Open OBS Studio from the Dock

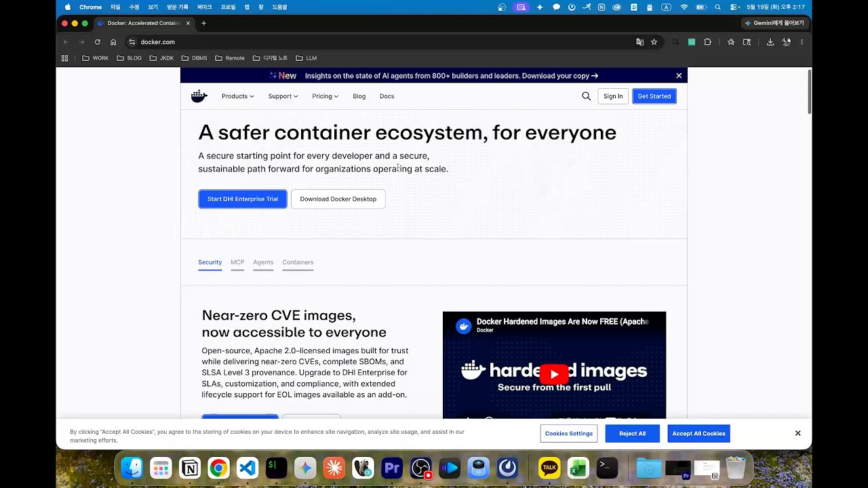(421, 468)
